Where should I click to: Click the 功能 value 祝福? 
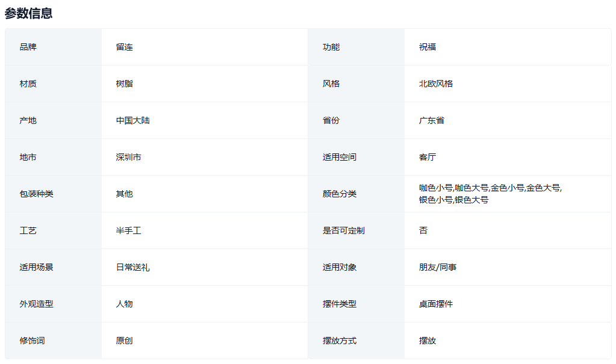(x=428, y=47)
